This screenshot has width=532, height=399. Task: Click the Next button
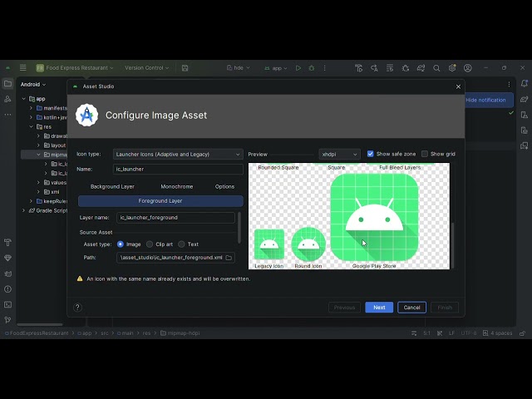coord(379,308)
